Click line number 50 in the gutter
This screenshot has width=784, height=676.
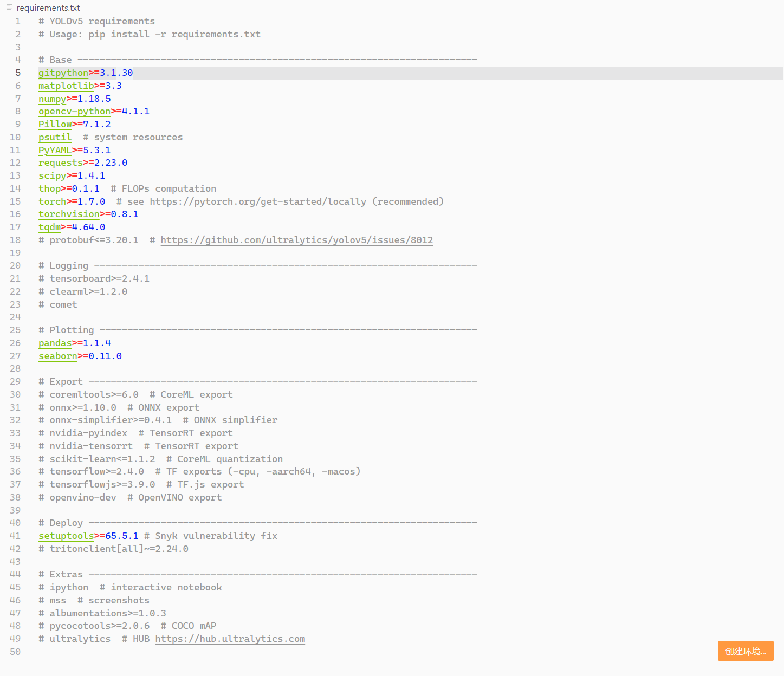coord(15,652)
